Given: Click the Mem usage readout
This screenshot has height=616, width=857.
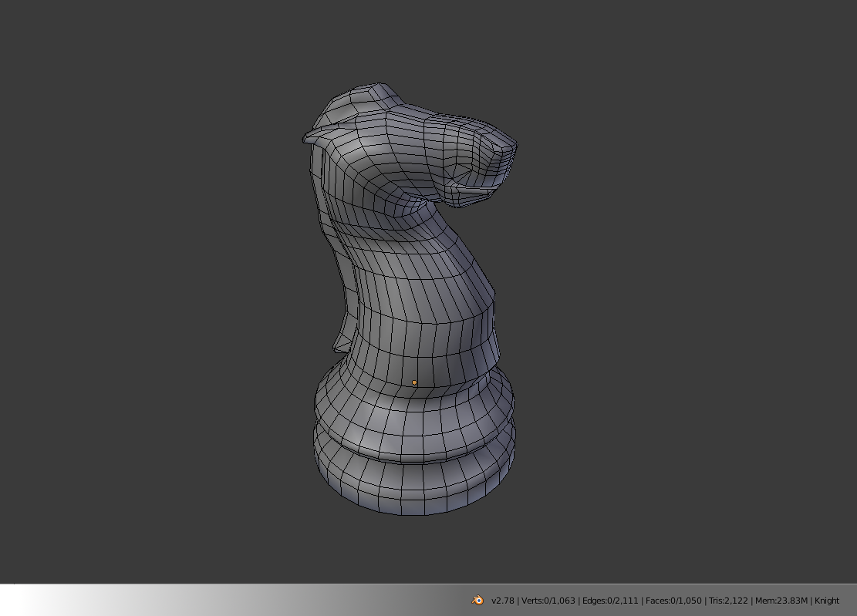Looking at the screenshot, I should click(781, 601).
